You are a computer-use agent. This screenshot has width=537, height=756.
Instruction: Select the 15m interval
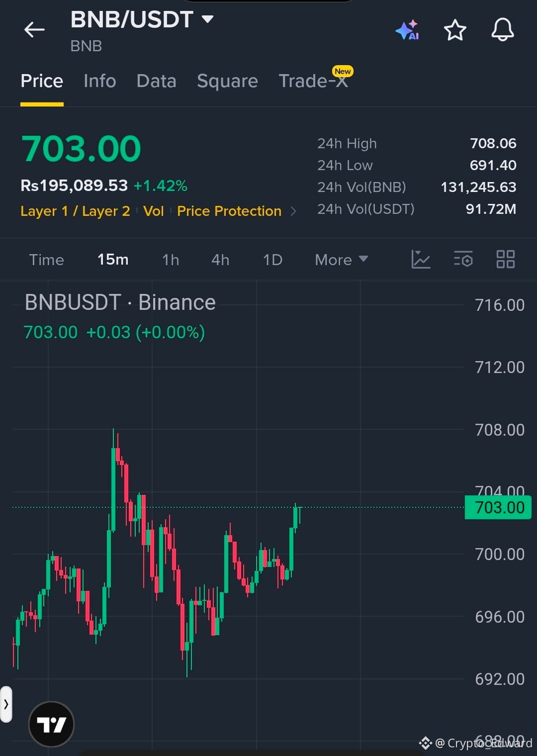[x=113, y=260]
